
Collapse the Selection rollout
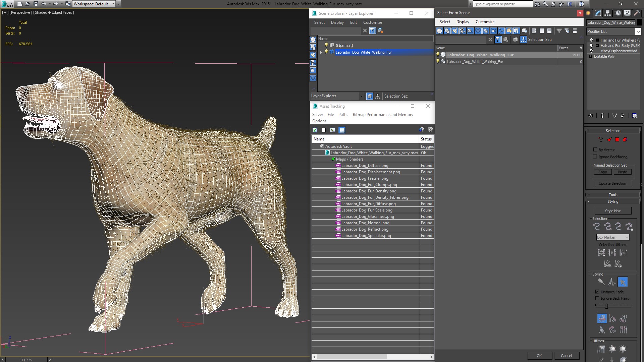pyautogui.click(x=613, y=131)
